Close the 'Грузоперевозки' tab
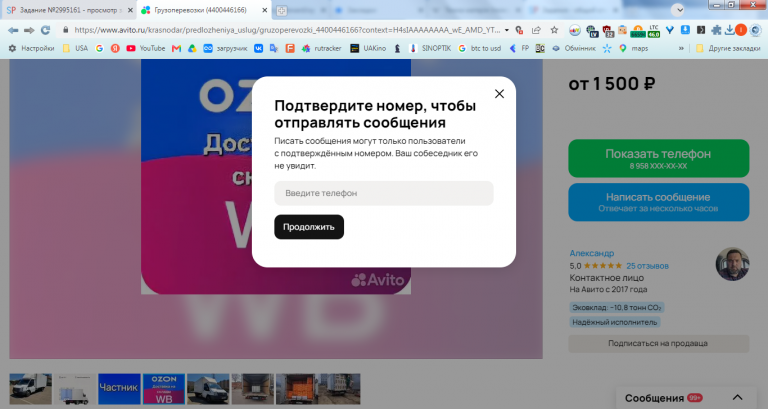Viewport: 768px width, 409px height. (264, 10)
